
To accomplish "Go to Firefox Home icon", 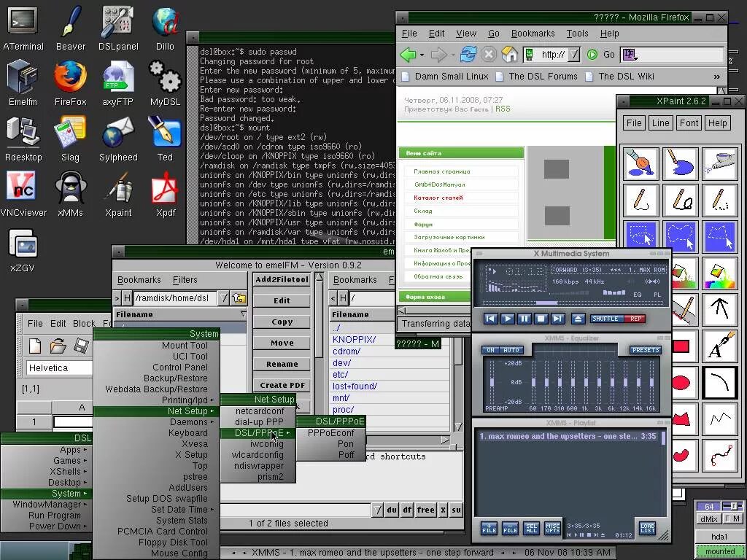I will [x=509, y=55].
